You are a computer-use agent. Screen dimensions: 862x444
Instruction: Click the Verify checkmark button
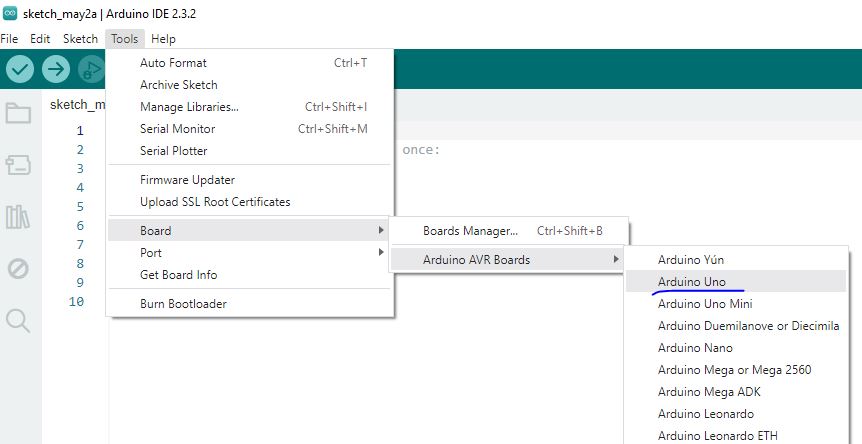click(20, 69)
